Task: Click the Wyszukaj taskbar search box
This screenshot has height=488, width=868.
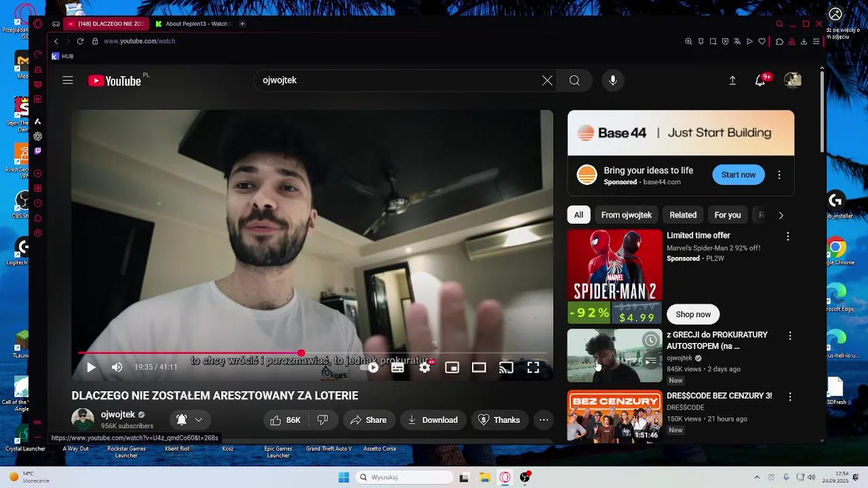Action: [x=405, y=477]
